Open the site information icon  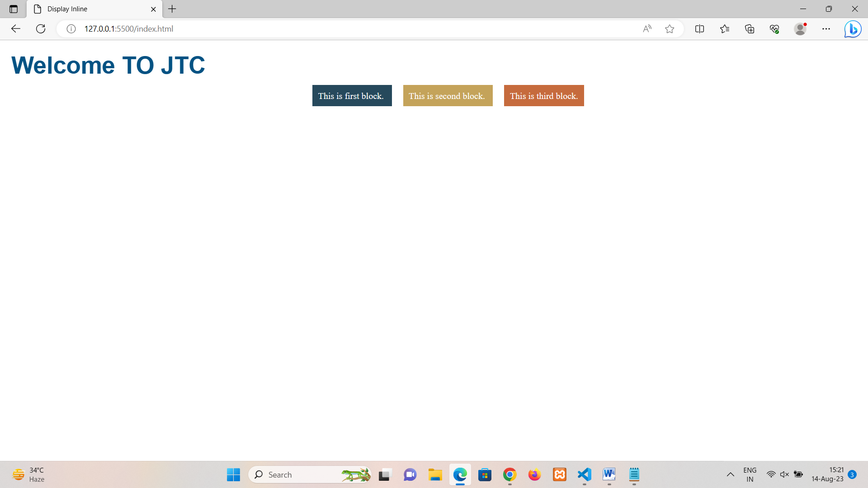(71, 29)
